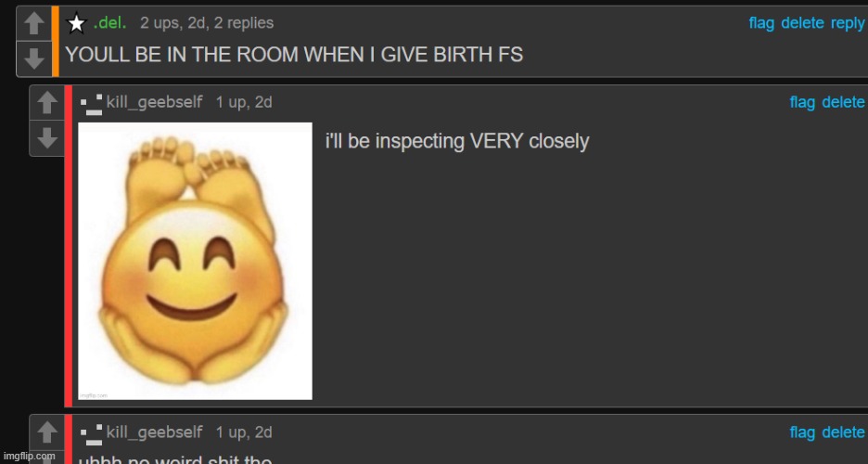Open the .del. user profile
Screen dimensions: 868x464
[109, 22]
